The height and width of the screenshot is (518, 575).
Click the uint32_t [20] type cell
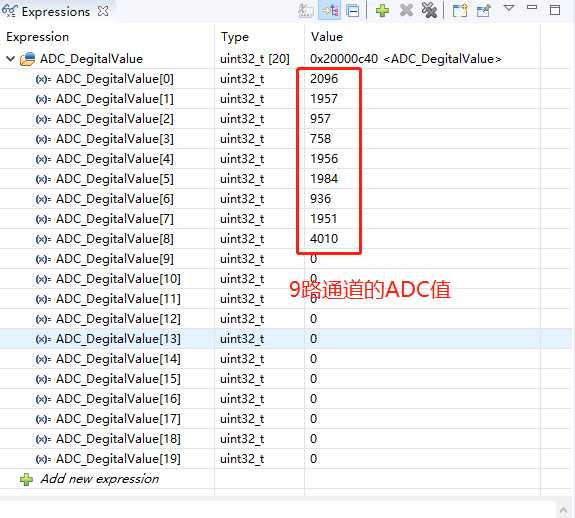coord(255,59)
